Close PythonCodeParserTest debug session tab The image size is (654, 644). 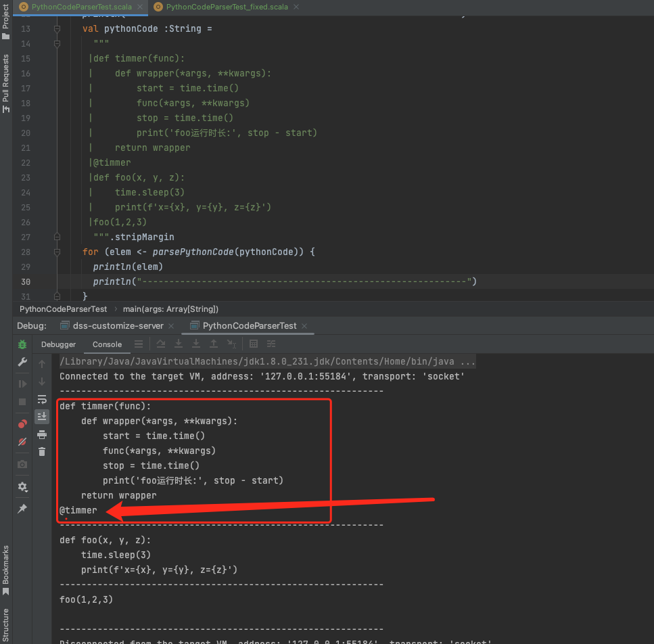[304, 326]
